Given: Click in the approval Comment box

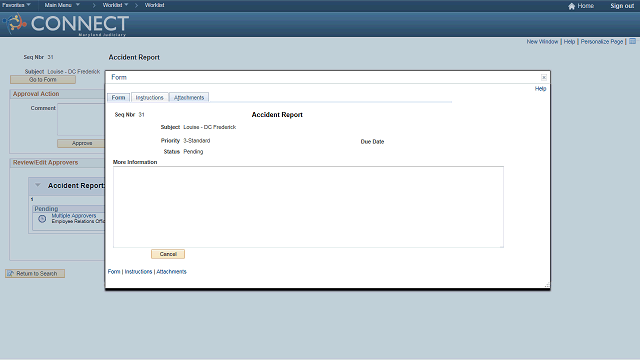Looking at the screenshot, I should pyautogui.click(x=81, y=119).
